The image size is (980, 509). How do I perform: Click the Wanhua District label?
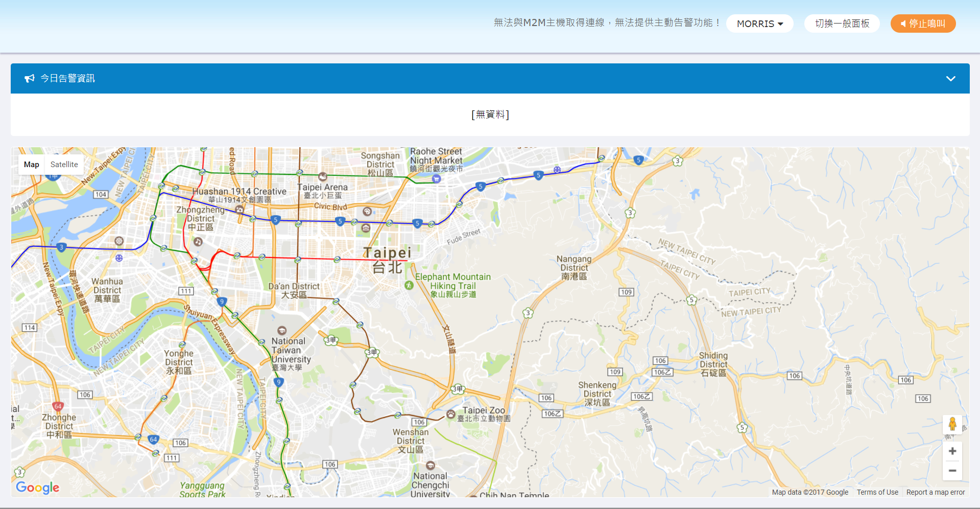[x=107, y=290]
